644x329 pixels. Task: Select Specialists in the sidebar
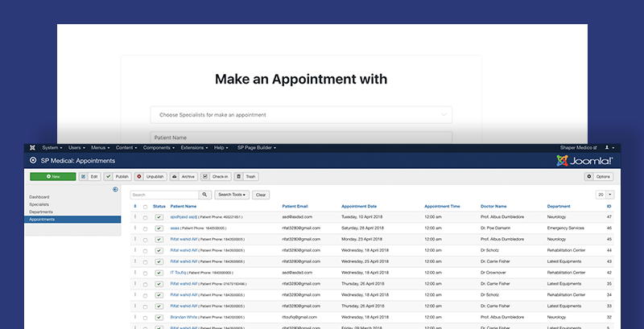pos(39,204)
